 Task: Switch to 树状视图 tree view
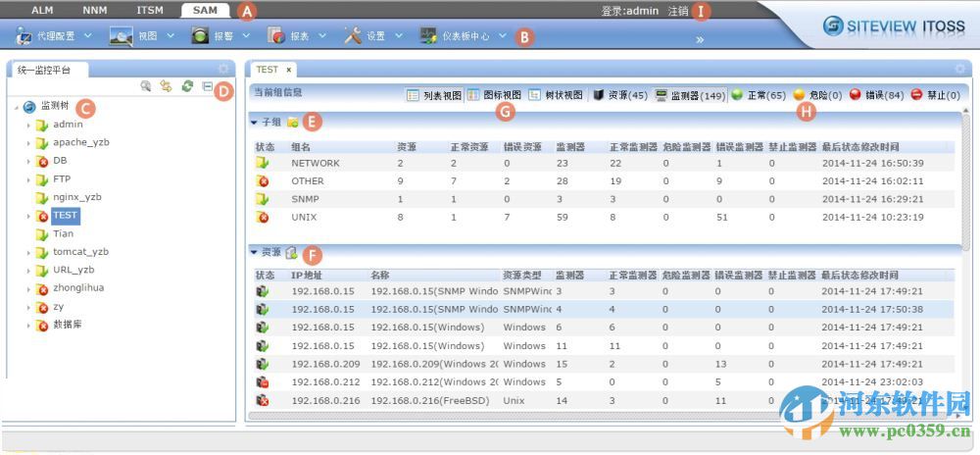(555, 95)
